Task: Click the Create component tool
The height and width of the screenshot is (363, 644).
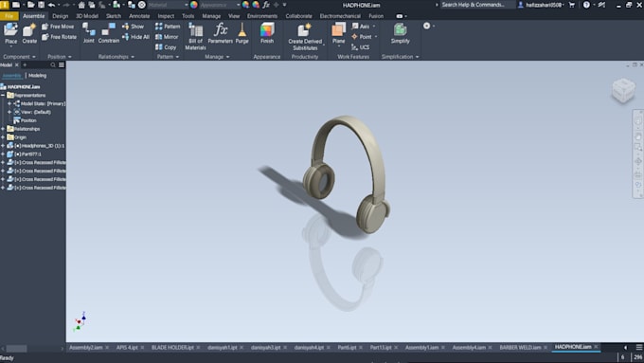Action: click(29, 33)
